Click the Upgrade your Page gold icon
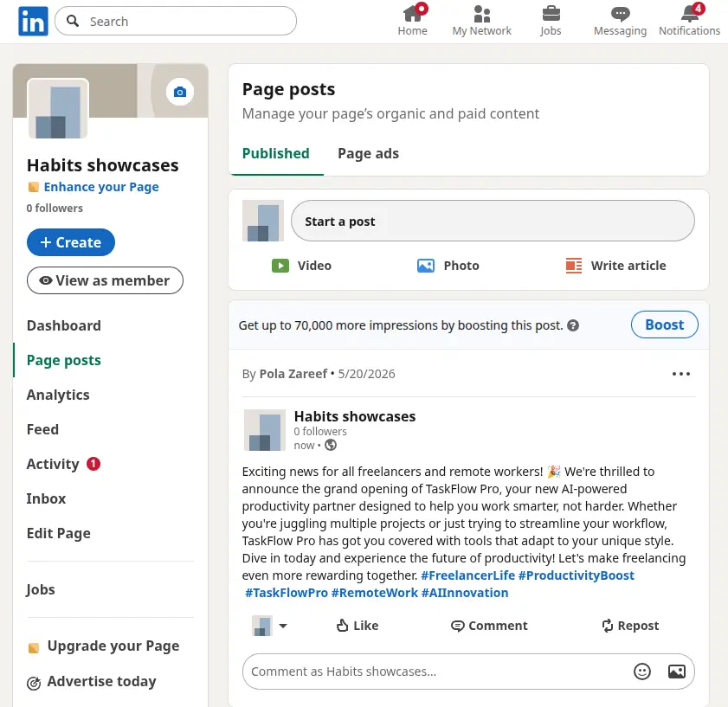This screenshot has height=707, width=728. pos(34,647)
